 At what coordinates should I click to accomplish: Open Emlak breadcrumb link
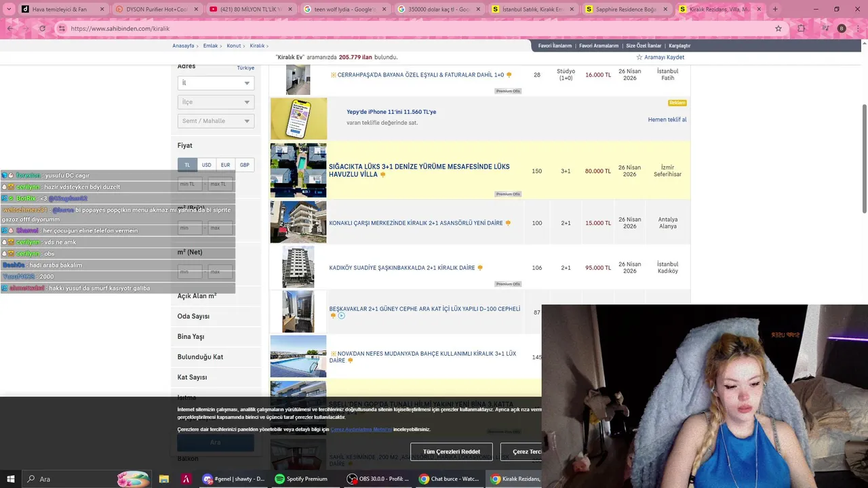[210, 45]
